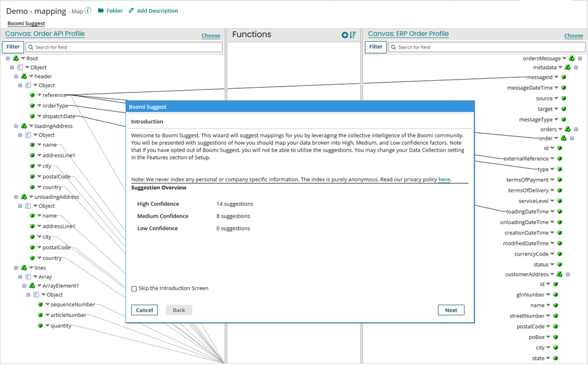Click the green cubes icon beside unloadingAddress
Viewport: 588px width, 365px height.
pyautogui.click(x=24, y=197)
